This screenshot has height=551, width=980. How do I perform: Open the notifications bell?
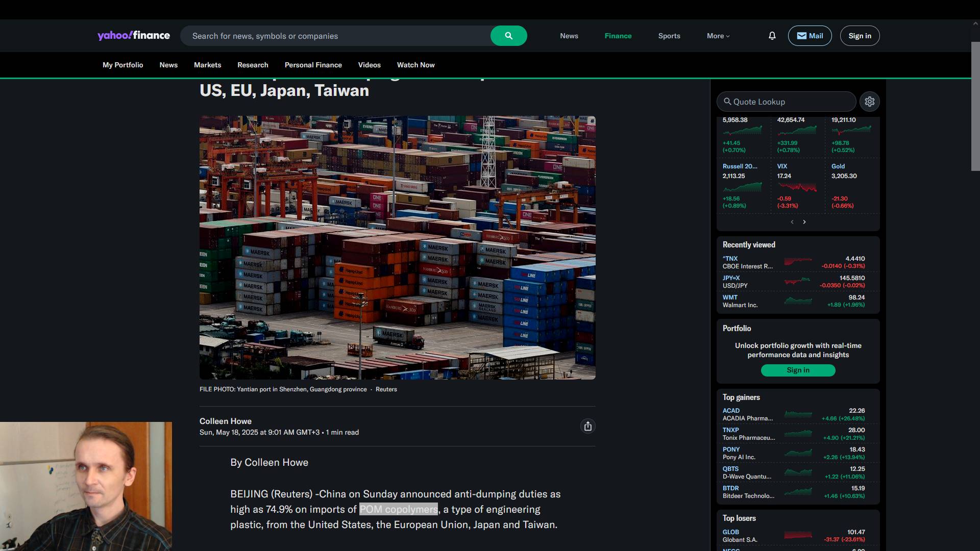[x=772, y=36]
